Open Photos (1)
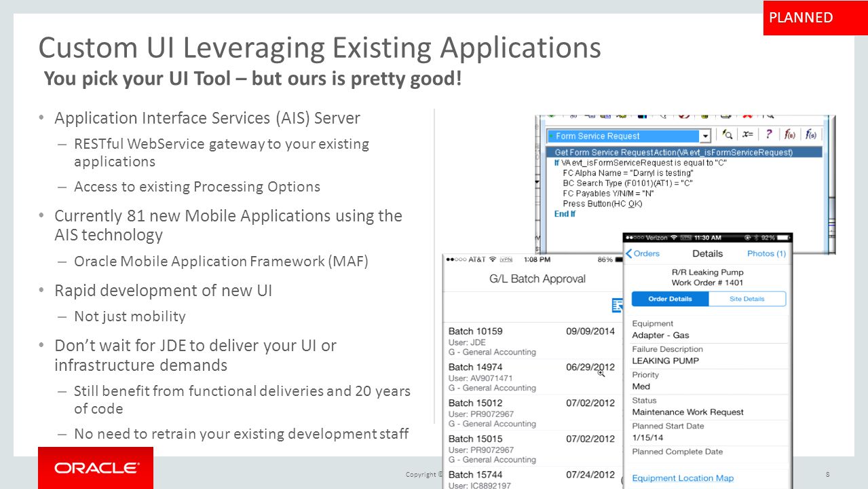Screen dimensions: 868x489 point(766,253)
